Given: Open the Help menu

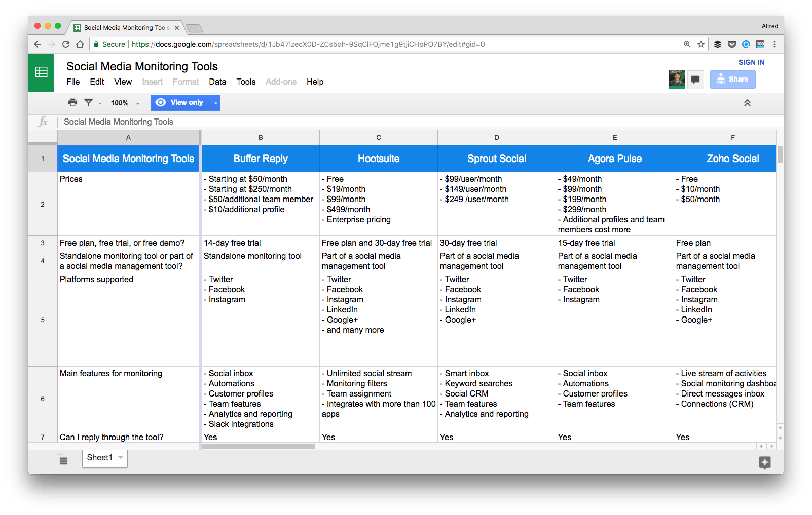Looking at the screenshot, I should (x=315, y=82).
